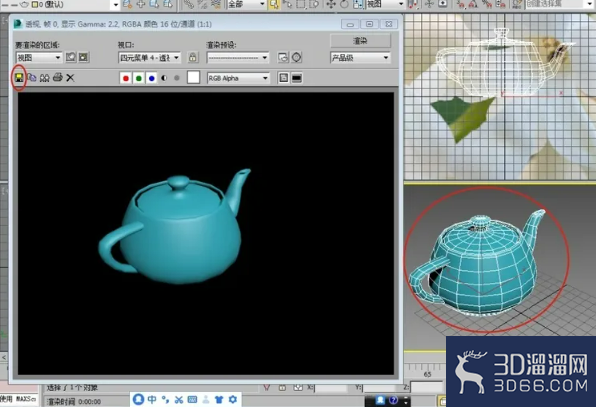
Task: Click the 中 Chinese input mode icon
Action: (152, 399)
